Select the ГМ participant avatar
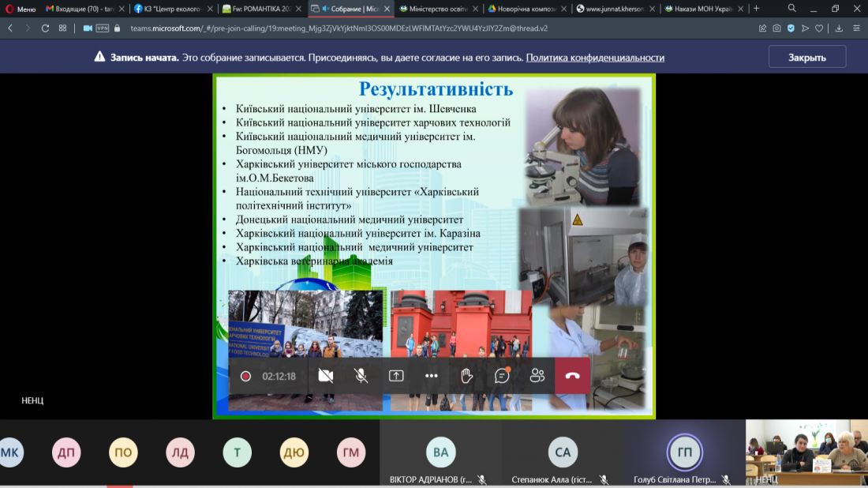The height and width of the screenshot is (488, 868). coord(351,452)
